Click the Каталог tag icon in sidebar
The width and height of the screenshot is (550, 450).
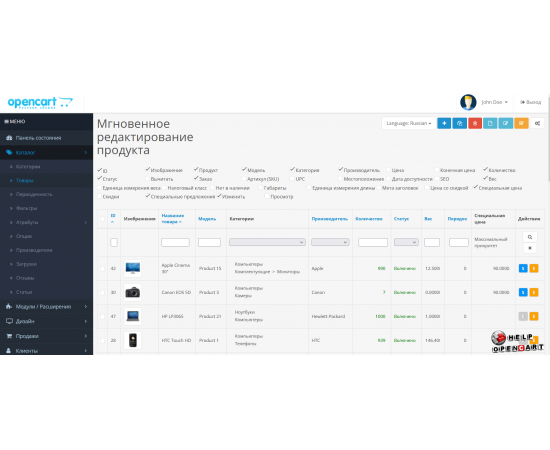(x=9, y=152)
